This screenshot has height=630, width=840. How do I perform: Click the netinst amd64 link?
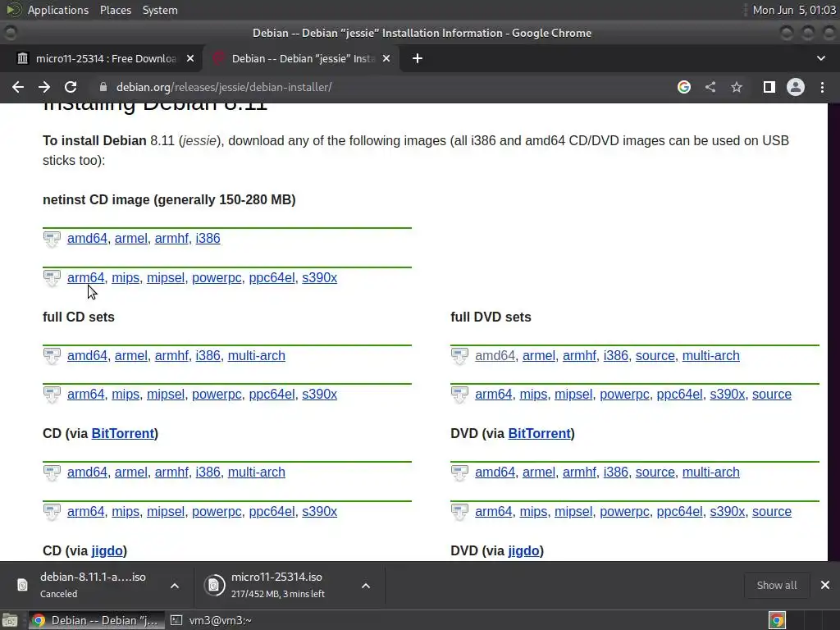pyautogui.click(x=87, y=239)
